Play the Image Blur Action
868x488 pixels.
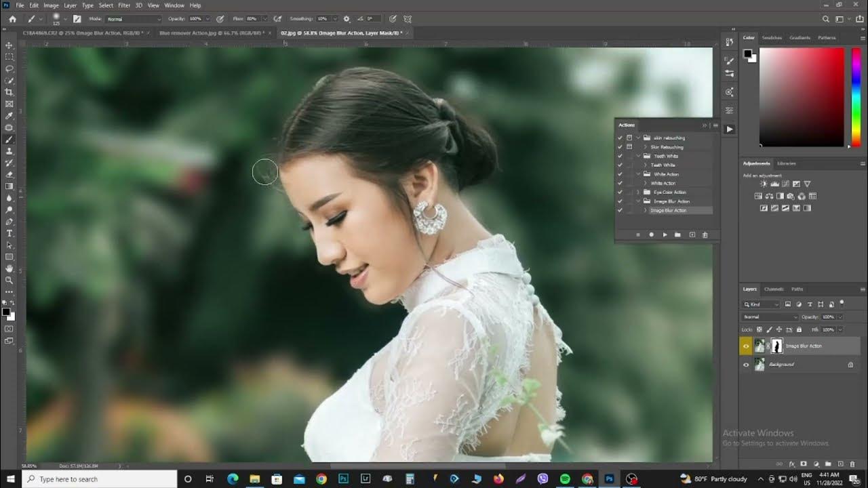(x=665, y=235)
